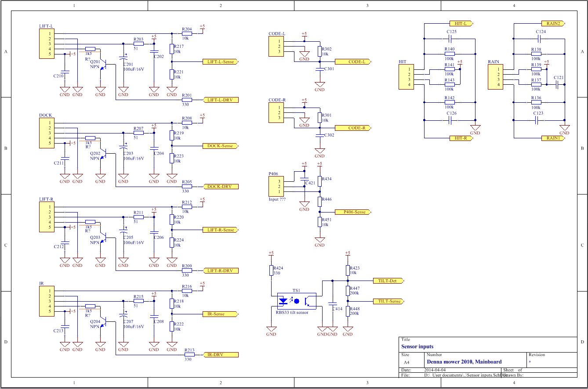The width and height of the screenshot is (588, 389).
Task: Click the "Sensor inputs" title field
Action: point(417,346)
